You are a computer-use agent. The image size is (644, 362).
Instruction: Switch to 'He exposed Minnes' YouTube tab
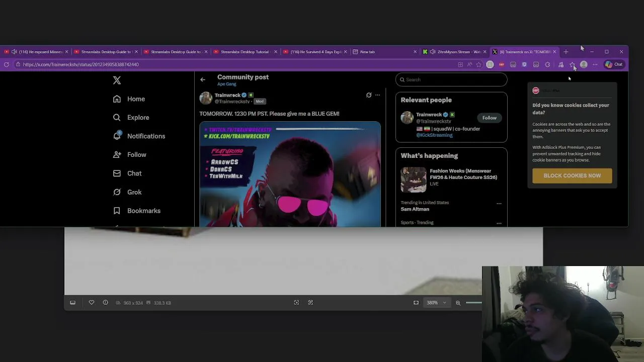(36, 52)
